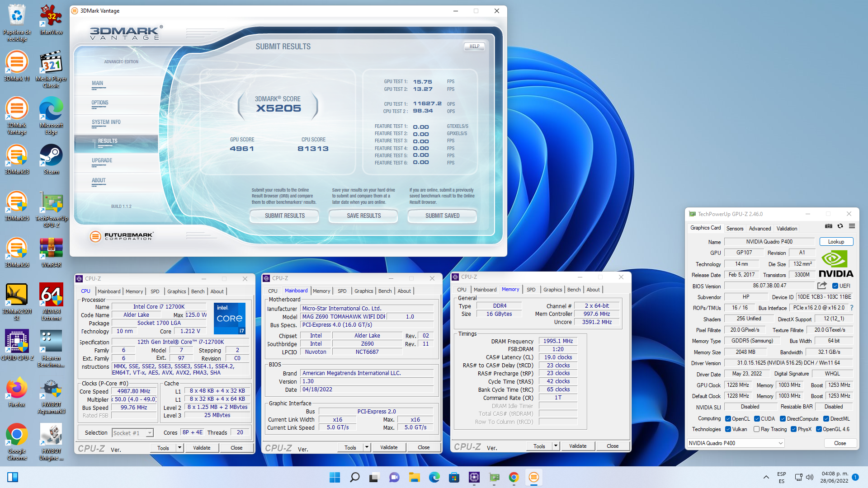This screenshot has height=488, width=868.
Task: Select the Bench tab in the CPU-Z Mainboard window
Action: 385,291
